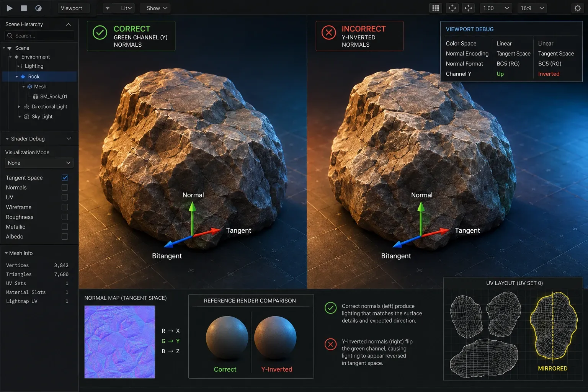Select the move gizmo icon
Screen dimensions: 588x392
click(468, 8)
